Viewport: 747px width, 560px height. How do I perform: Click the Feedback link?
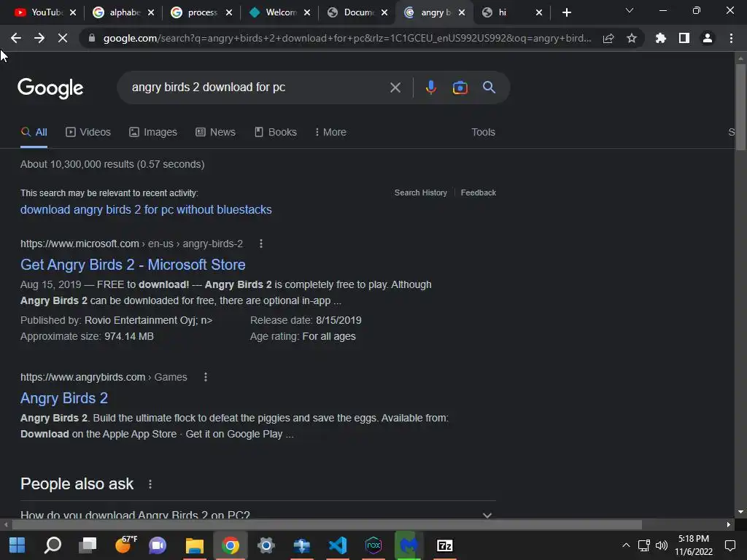(479, 192)
